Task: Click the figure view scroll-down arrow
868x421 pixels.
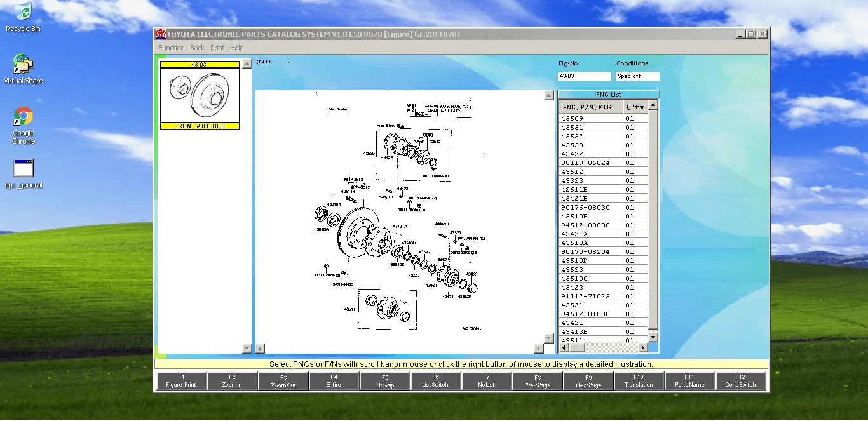Action: point(548,338)
